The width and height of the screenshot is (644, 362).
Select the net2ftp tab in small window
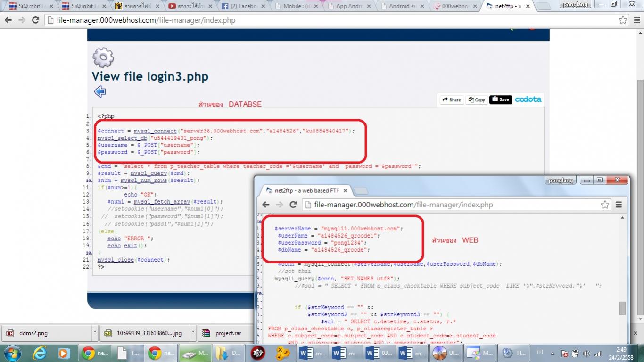(306, 190)
